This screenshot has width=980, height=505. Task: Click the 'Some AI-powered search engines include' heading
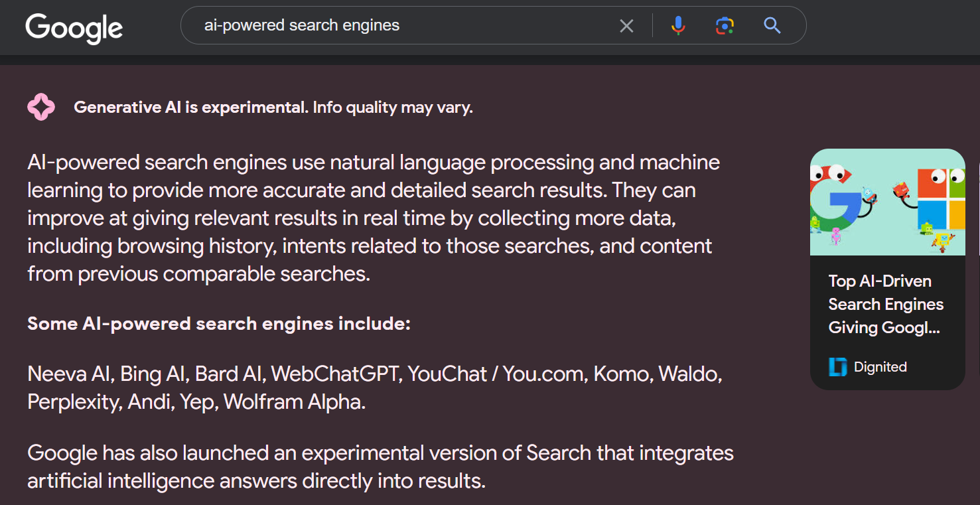click(x=219, y=324)
